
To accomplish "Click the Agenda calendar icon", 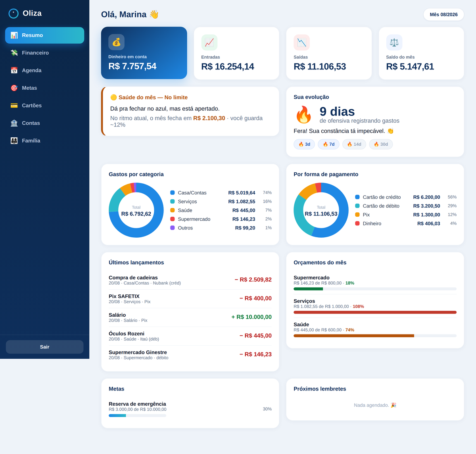I will (14, 70).
